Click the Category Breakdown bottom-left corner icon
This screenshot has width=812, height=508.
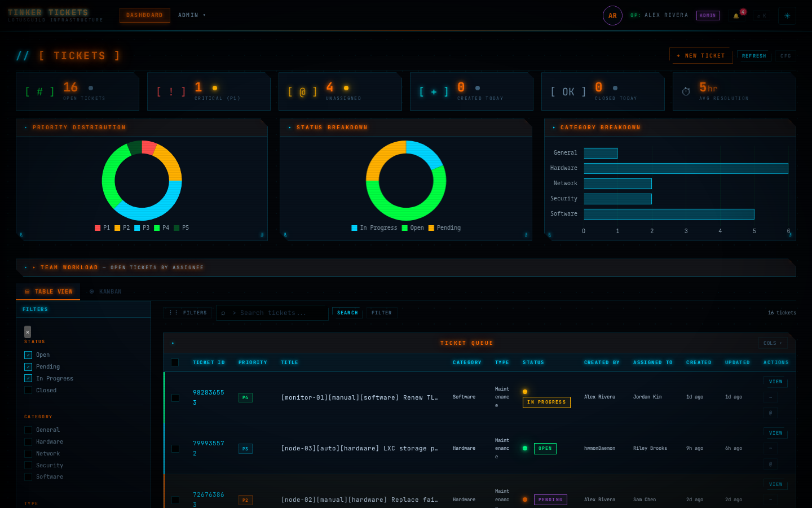click(550, 235)
